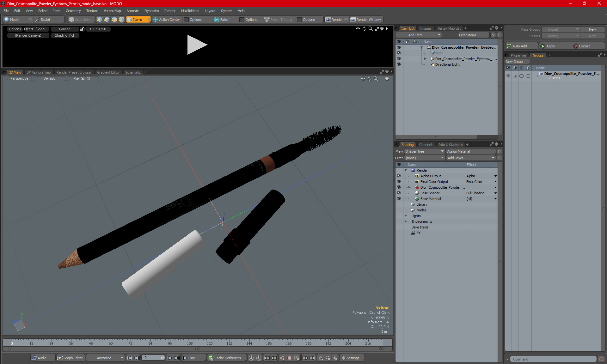Click the Command input field
Image resolution: width=607 pixels, height=364 pixels.
(554, 359)
